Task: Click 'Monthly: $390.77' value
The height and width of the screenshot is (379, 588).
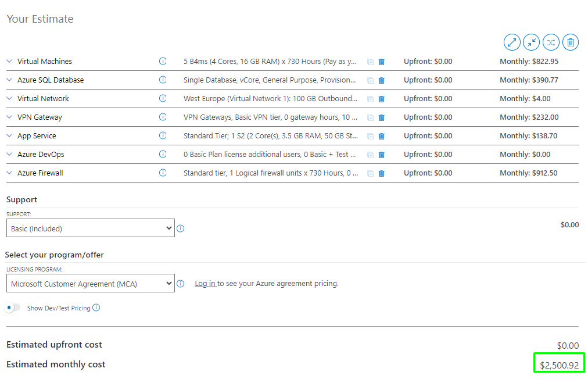Action: 529,80
